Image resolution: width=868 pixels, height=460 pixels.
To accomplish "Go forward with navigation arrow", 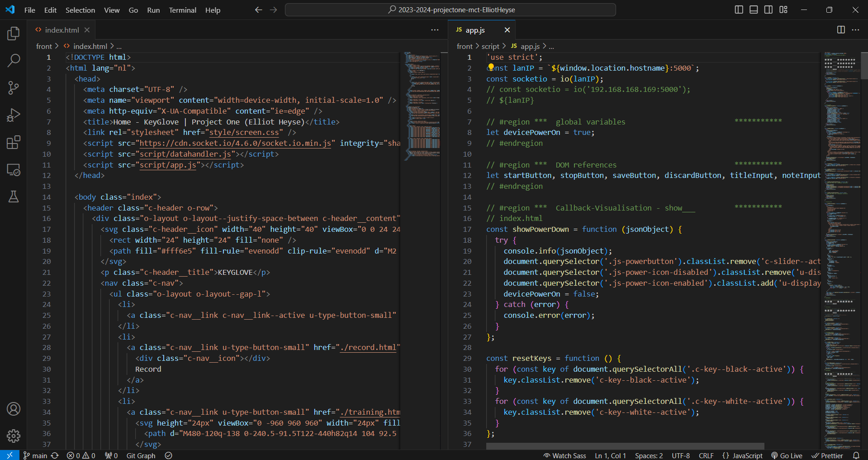I will [273, 10].
